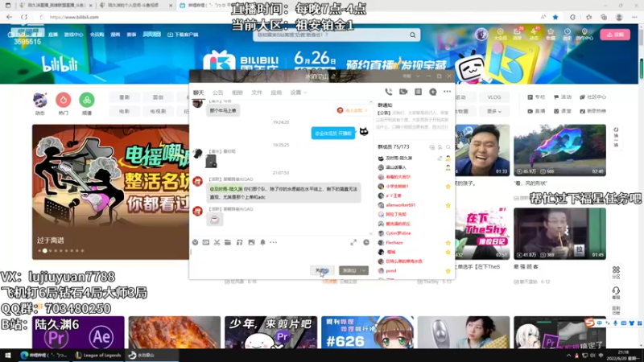Click the browser refresh icon

pos(24,17)
